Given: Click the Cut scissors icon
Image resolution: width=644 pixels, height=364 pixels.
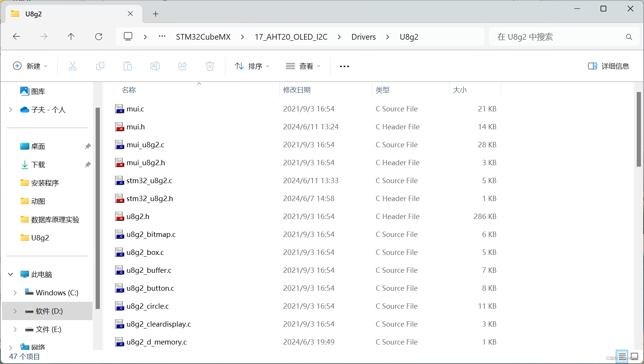Looking at the screenshot, I should pos(73,66).
